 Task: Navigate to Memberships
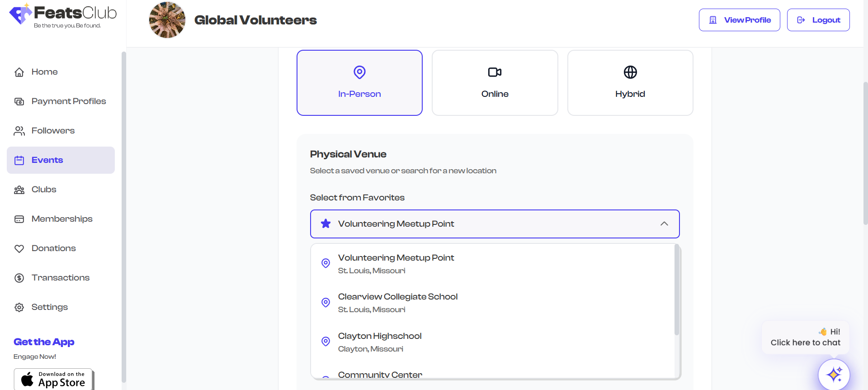click(x=61, y=219)
